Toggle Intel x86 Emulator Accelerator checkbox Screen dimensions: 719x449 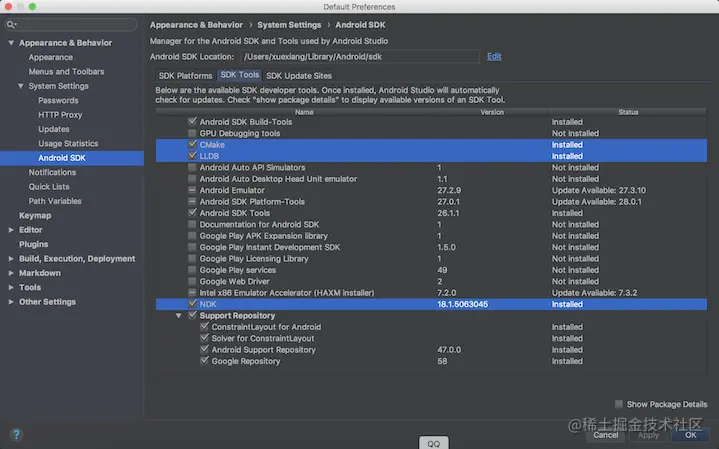point(192,292)
